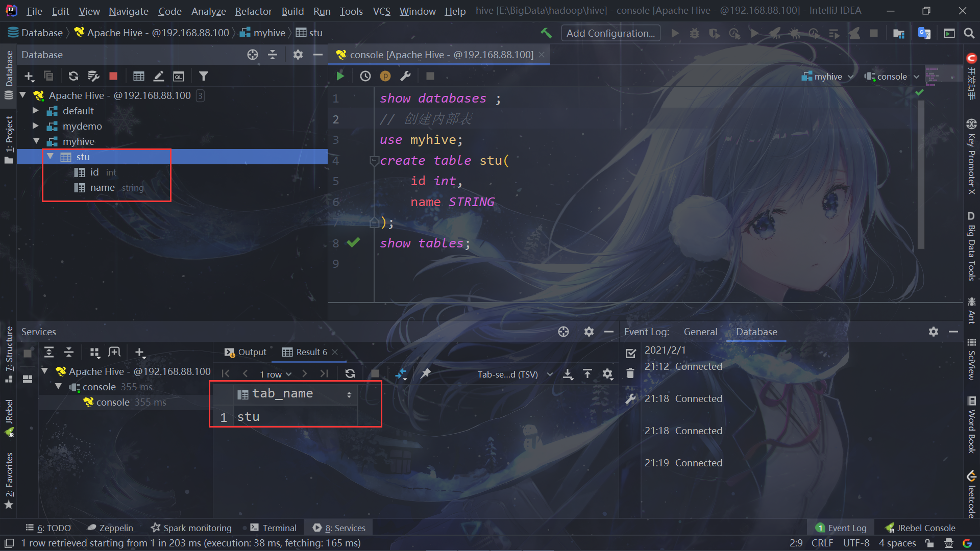The height and width of the screenshot is (551, 980).
Task: Pin the Result 6 tab with the pin icon
Action: pos(426,374)
